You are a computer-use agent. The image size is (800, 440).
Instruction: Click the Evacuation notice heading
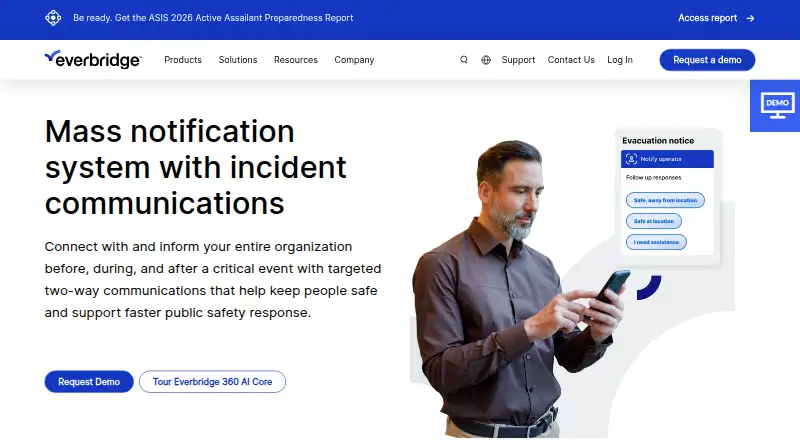pos(658,140)
